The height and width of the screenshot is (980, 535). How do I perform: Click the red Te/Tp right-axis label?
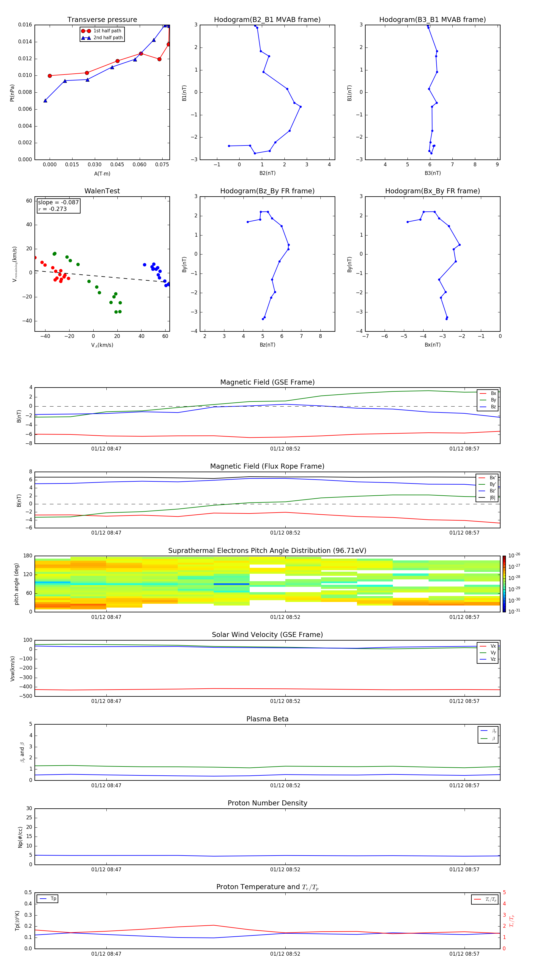tap(512, 921)
